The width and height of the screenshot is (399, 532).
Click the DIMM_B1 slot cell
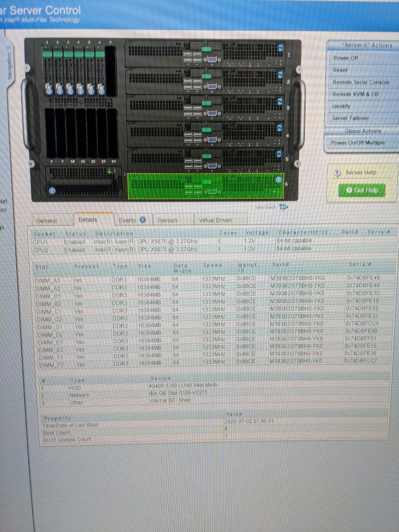point(48,296)
